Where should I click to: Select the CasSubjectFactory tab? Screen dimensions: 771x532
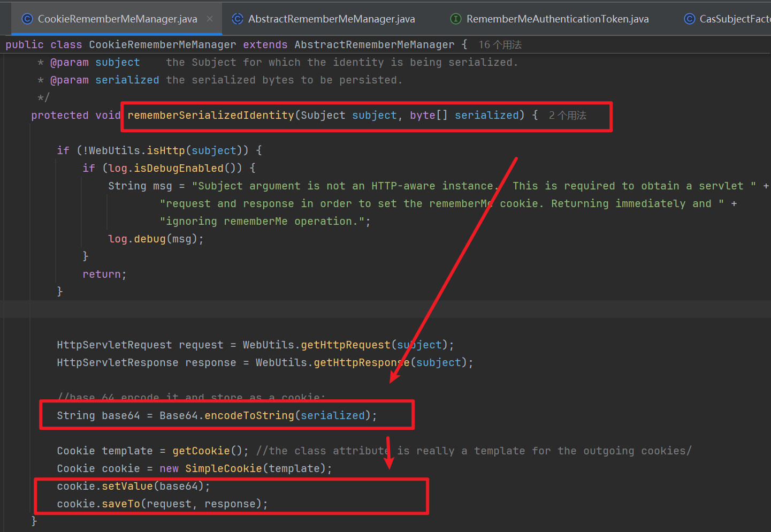734,19
